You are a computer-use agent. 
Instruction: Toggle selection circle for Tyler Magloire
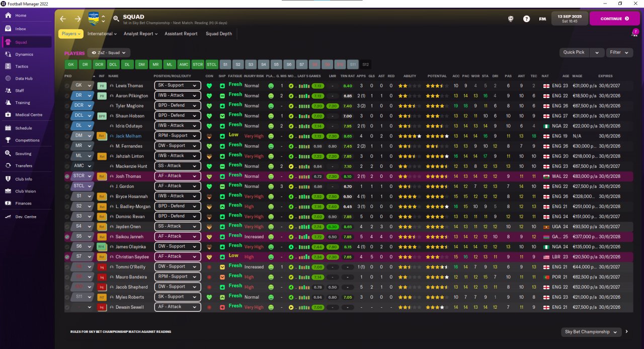pos(67,106)
